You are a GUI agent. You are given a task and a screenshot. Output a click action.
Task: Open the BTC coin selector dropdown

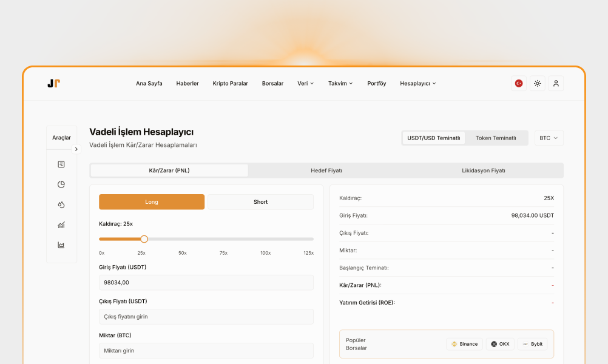click(549, 138)
